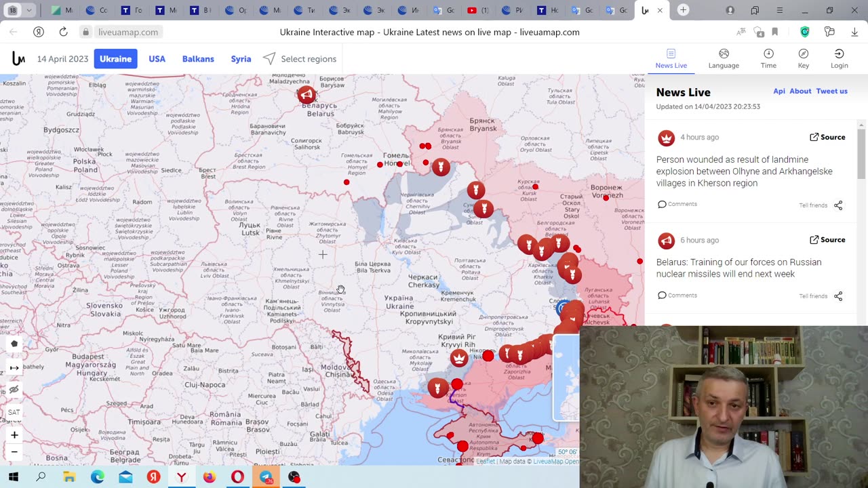Viewport: 868px width, 488px height.
Task: Open browser downloads
Action: point(854,32)
